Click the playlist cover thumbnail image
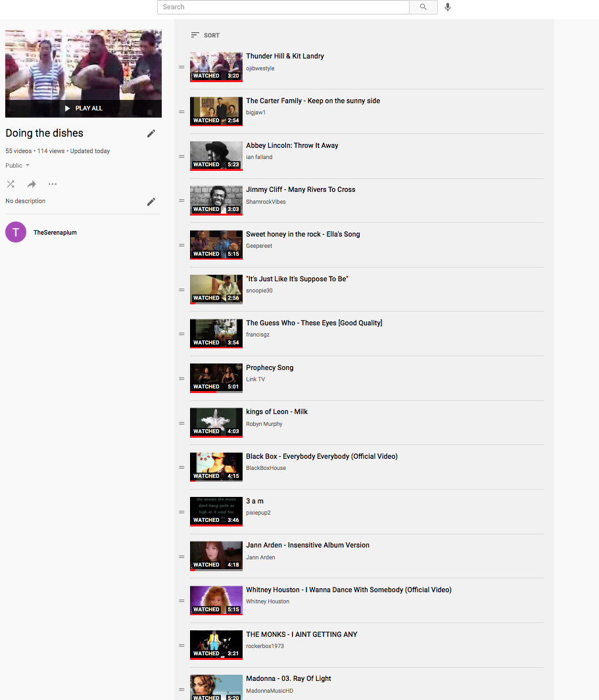This screenshot has height=700, width=599. coord(84,74)
